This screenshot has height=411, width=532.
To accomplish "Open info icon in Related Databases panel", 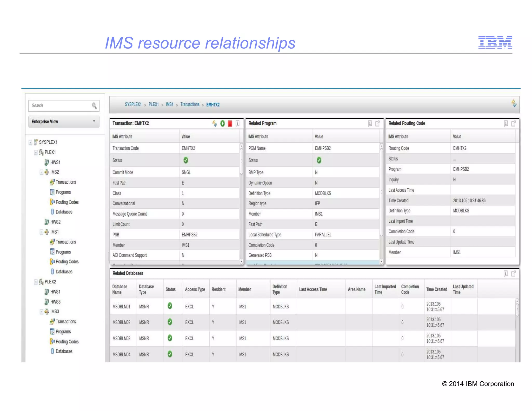I will (x=506, y=273).
